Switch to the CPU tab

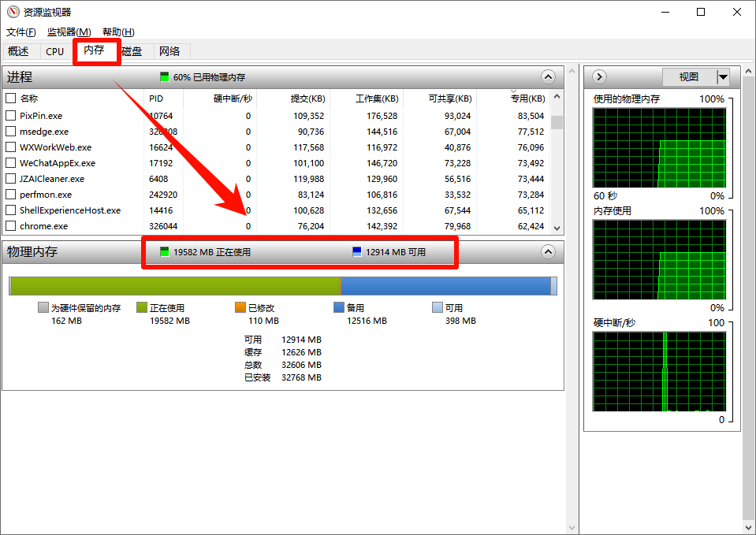[x=54, y=51]
